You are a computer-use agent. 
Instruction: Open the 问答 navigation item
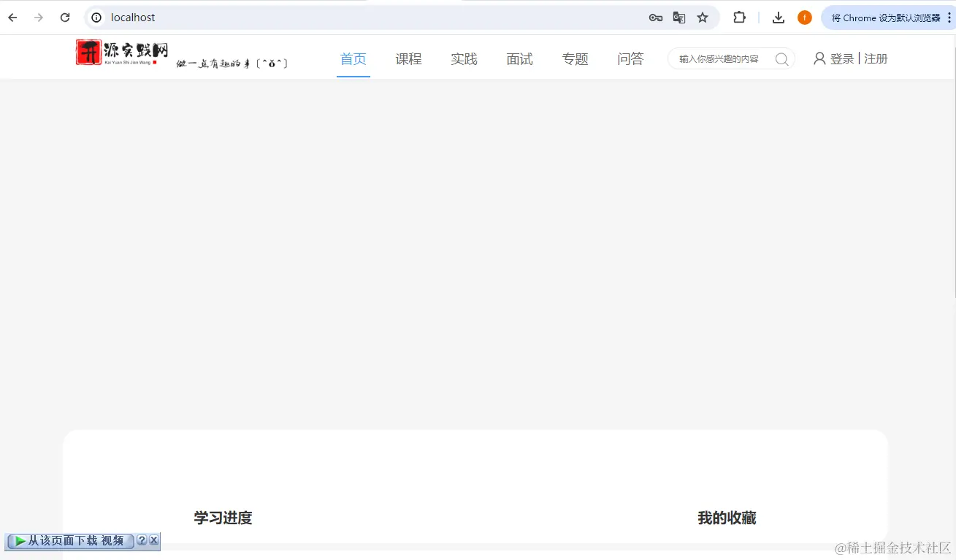pos(631,59)
